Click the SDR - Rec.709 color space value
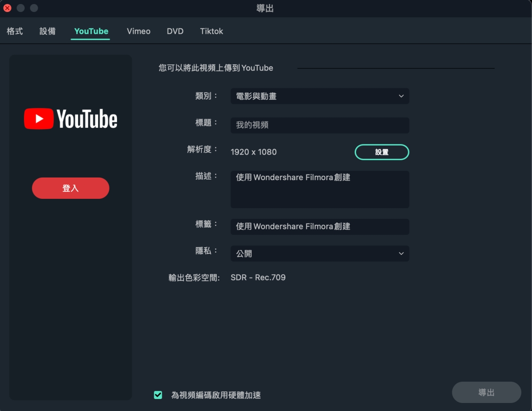The width and height of the screenshot is (532, 411). 258,278
